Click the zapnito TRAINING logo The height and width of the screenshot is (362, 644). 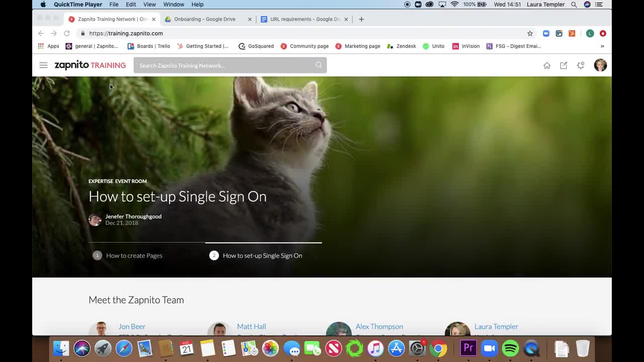(x=90, y=65)
